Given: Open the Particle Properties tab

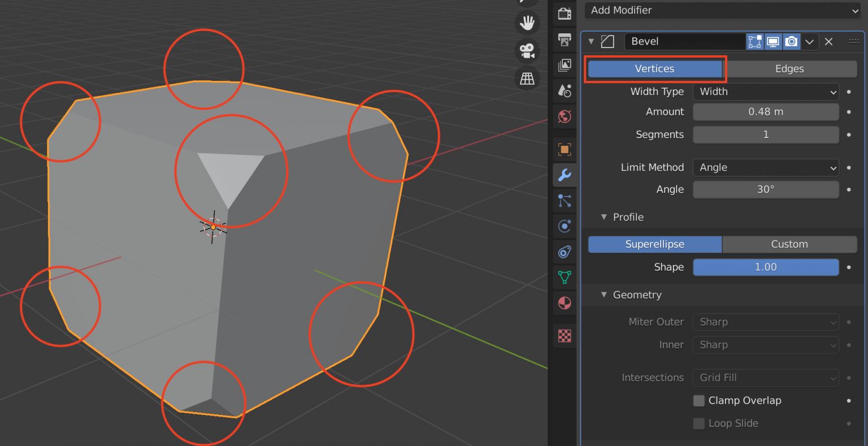Looking at the screenshot, I should coord(565,201).
